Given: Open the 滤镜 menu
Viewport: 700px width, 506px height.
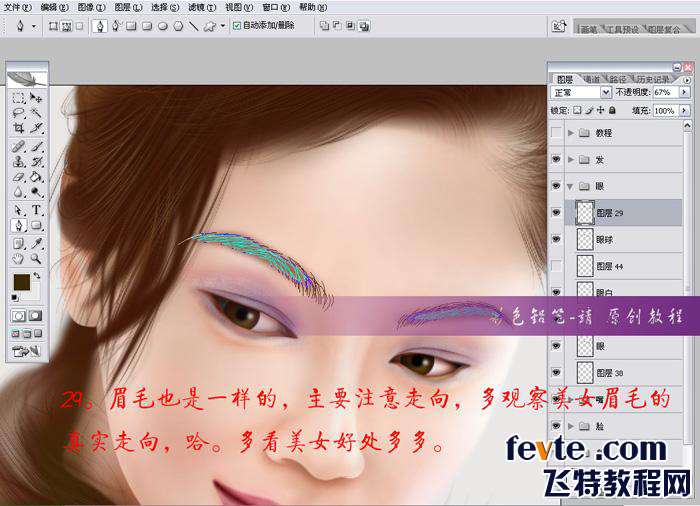Looking at the screenshot, I should point(202,7).
